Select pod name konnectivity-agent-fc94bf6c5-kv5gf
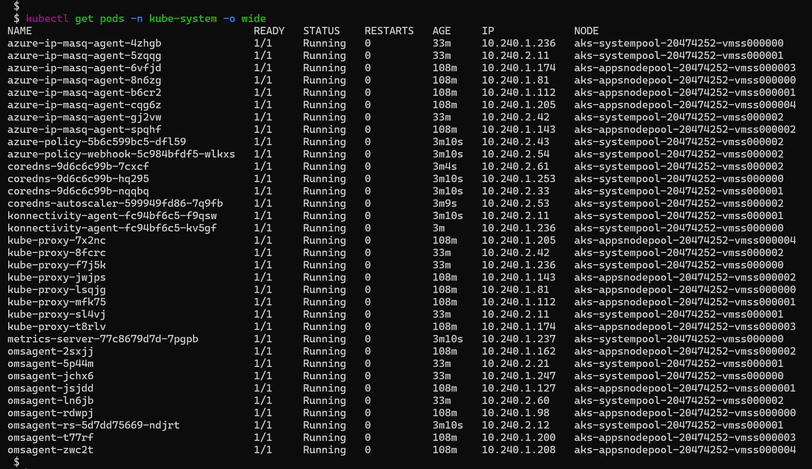The height and width of the screenshot is (469, 812). click(112, 228)
